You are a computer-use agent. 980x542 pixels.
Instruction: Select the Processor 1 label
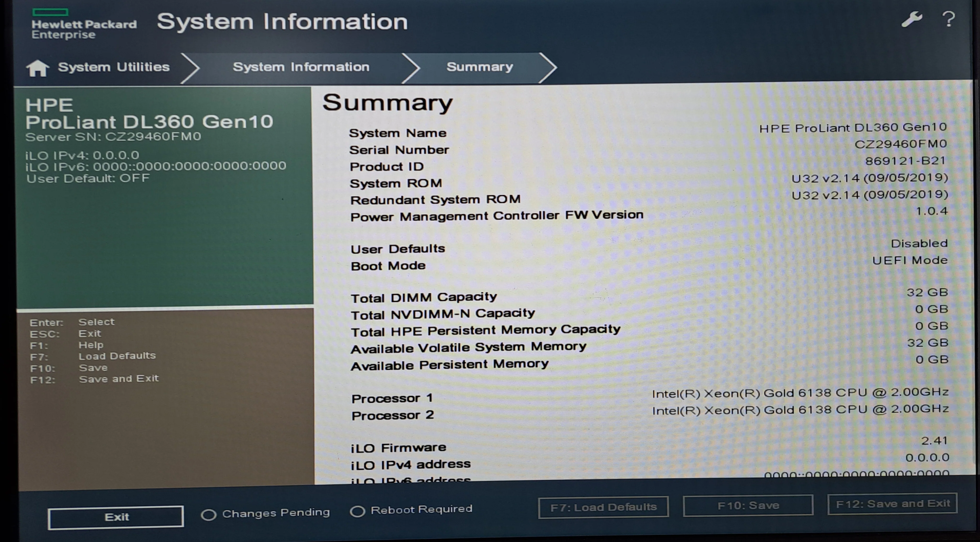(392, 398)
